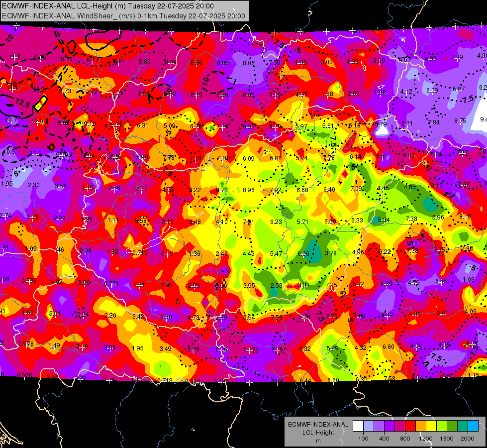Screen dimensions: 487x448
Task: Click the wind shear value '5.49'
Action: pyautogui.click(x=333, y=348)
